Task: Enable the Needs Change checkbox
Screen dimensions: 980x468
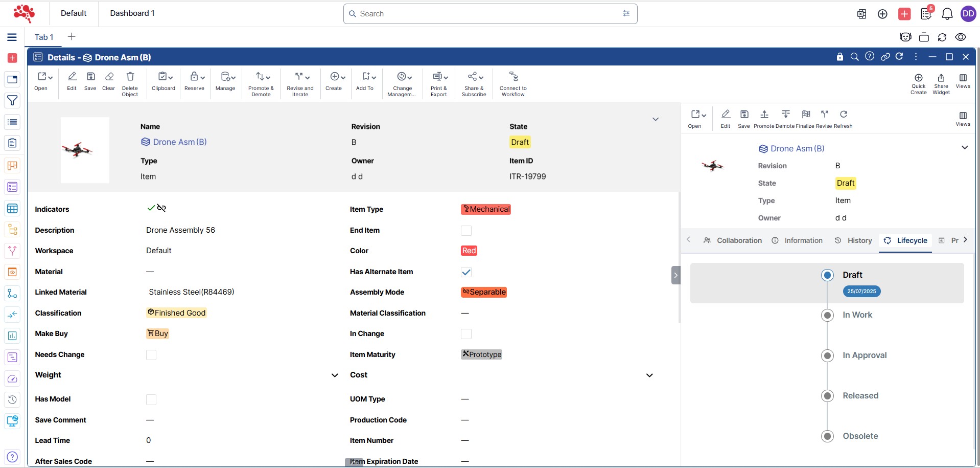Action: tap(151, 355)
